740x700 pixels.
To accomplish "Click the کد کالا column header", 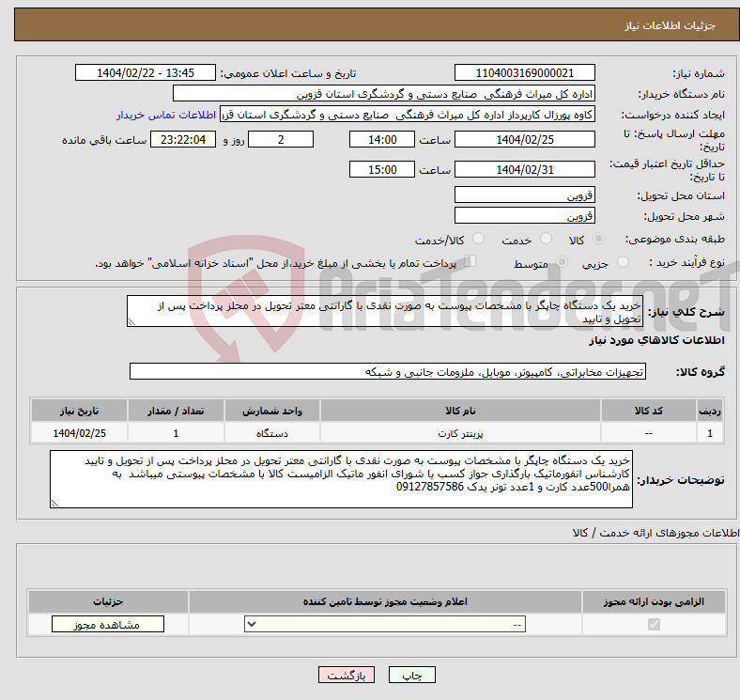I will [x=649, y=411].
